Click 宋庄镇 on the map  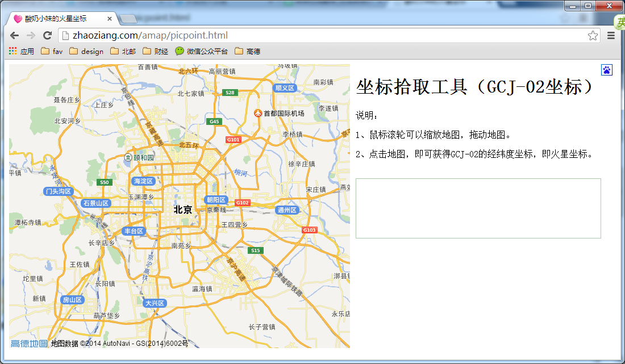[316, 190]
